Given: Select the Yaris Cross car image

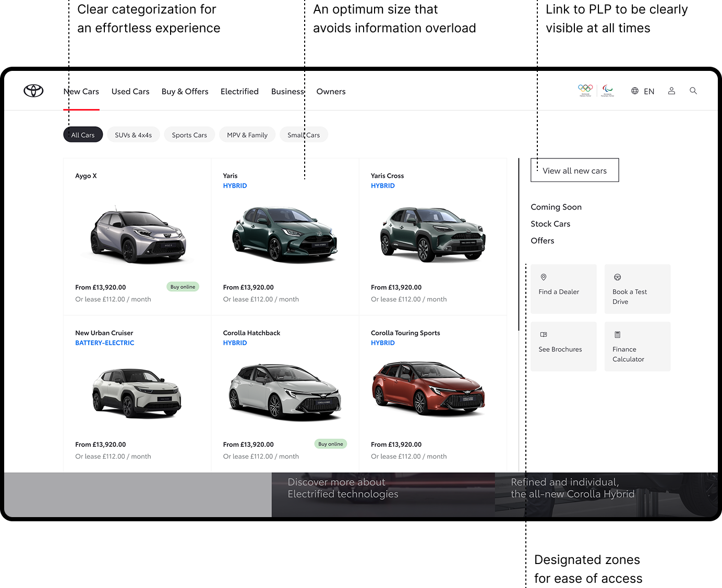Looking at the screenshot, I should [x=432, y=235].
